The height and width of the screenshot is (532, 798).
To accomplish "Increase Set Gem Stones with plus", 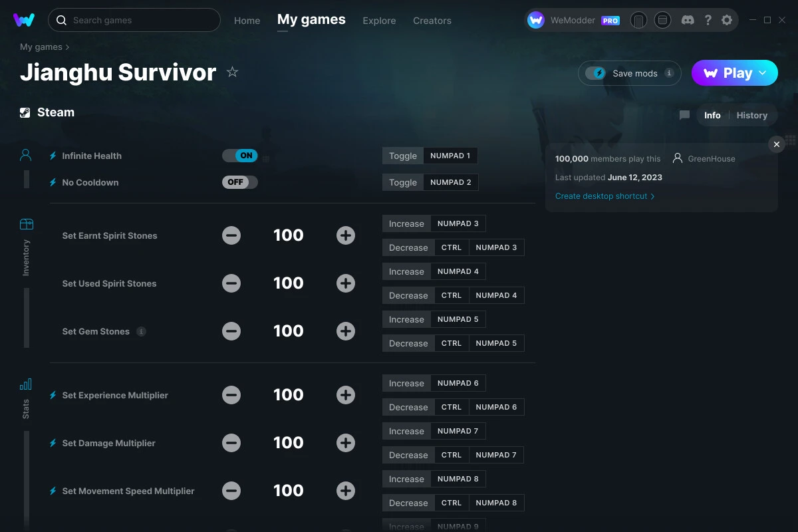I will [346, 331].
